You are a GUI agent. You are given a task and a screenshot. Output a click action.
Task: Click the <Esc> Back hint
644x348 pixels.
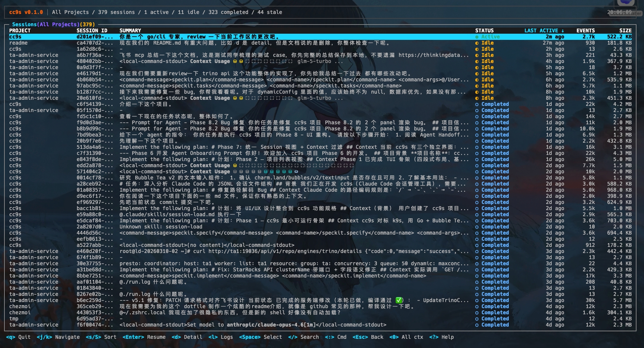(x=368, y=337)
